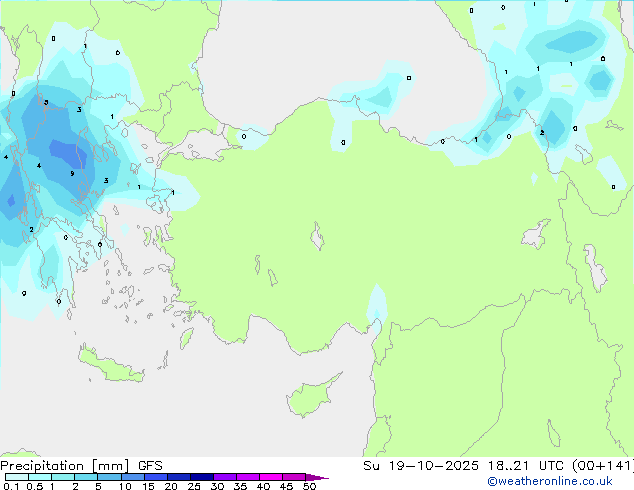Screen dimensions: 634x490
Task: Pick the 25–30 mm dark navy legend swatch
Action: coord(201,477)
